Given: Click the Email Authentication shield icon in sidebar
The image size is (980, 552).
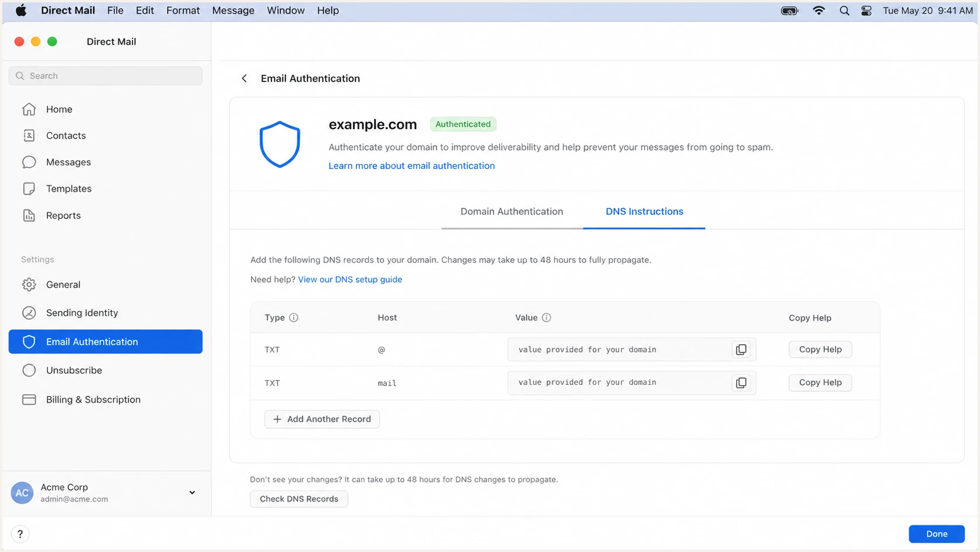Looking at the screenshot, I should [29, 341].
